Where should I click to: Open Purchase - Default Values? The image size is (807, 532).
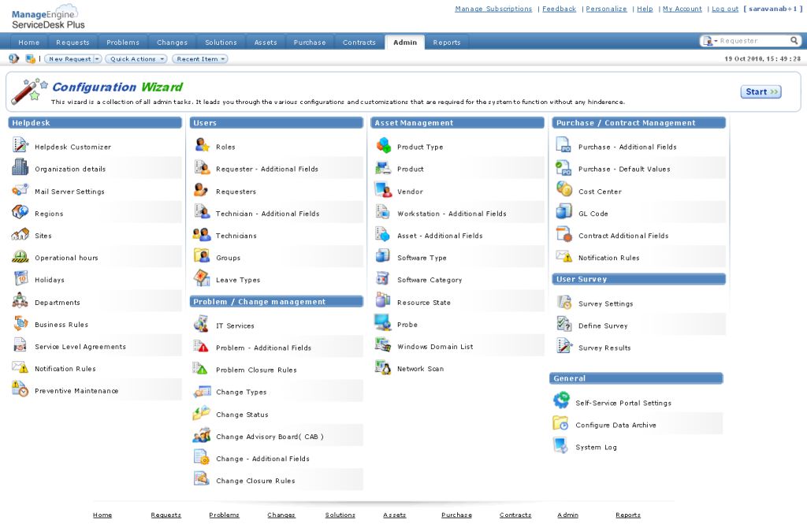tap(624, 169)
